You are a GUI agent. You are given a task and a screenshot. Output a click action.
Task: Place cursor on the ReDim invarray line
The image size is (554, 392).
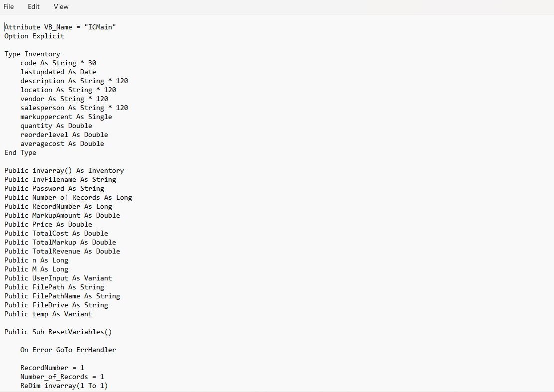[x=64, y=386]
